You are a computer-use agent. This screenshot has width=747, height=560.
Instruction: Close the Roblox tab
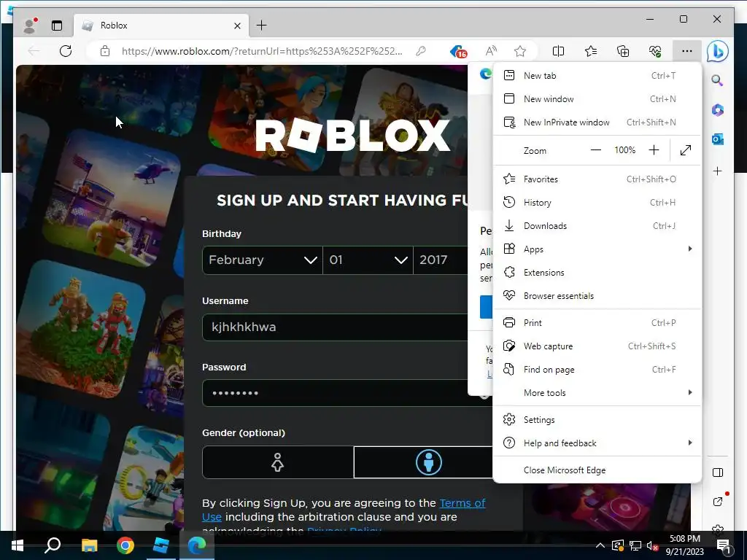(x=237, y=26)
